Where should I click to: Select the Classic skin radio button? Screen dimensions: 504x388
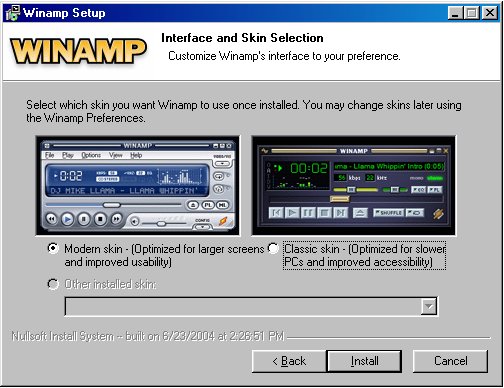[273, 248]
